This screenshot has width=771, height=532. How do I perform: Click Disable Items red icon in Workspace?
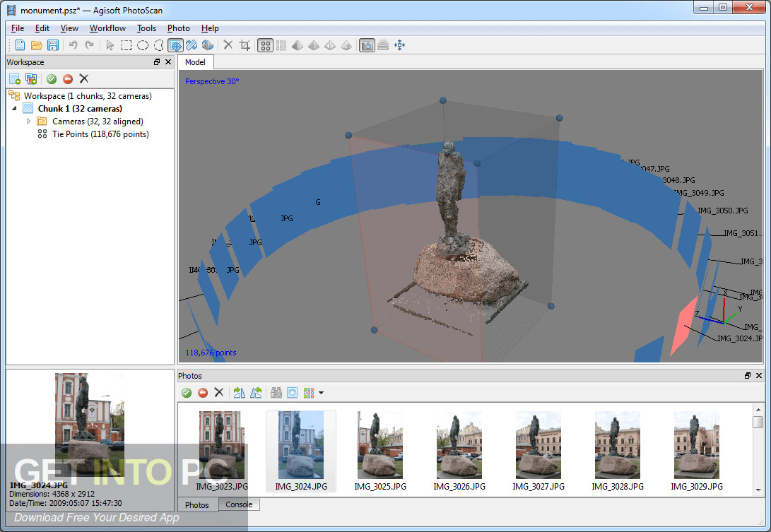[x=68, y=78]
